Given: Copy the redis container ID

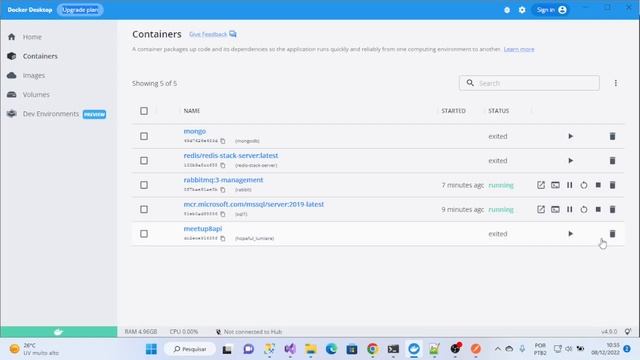Looking at the screenshot, I should (x=222, y=165).
